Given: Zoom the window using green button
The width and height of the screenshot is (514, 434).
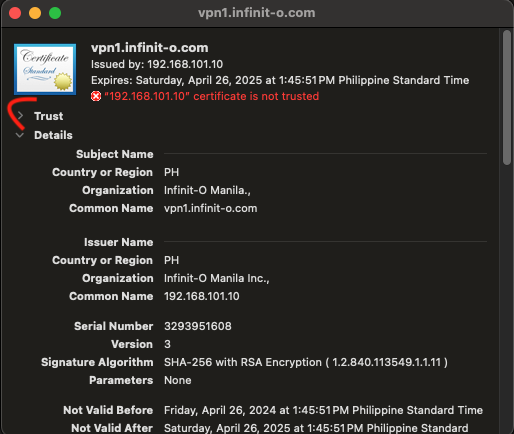Looking at the screenshot, I should pos(55,13).
